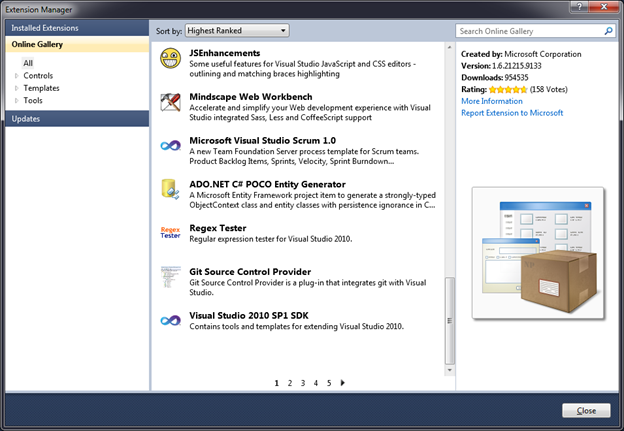Screen dimensions: 624x431
Task: Click the Search Online Gallery field
Action: pyautogui.click(x=528, y=31)
